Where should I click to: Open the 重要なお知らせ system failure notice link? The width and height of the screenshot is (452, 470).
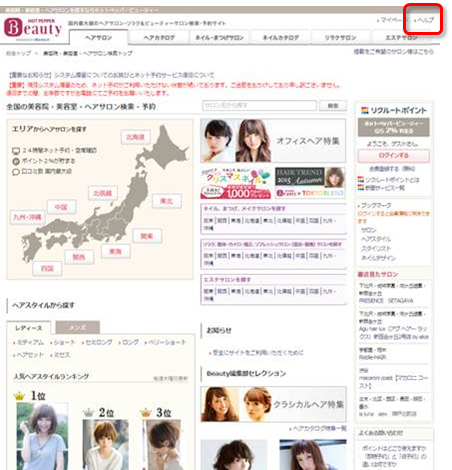(110, 75)
